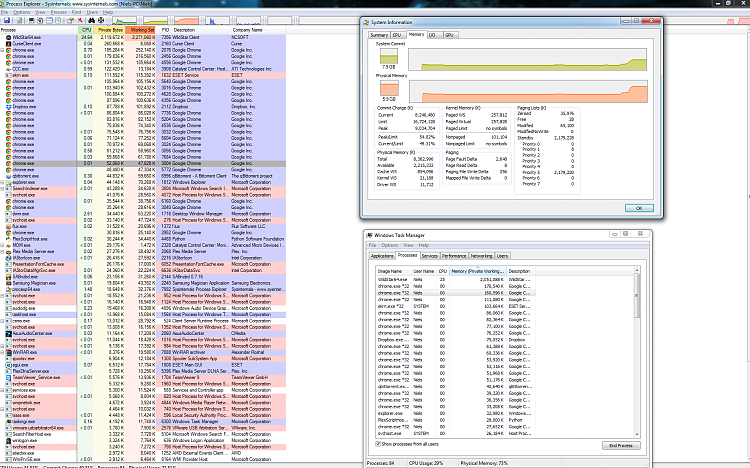Collapse the SearchIndexer.exe tree node
The image size is (750, 468).
[2, 189]
